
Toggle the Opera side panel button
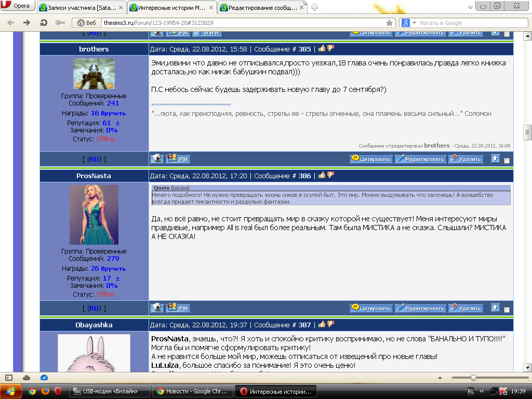pyautogui.click(x=9, y=378)
